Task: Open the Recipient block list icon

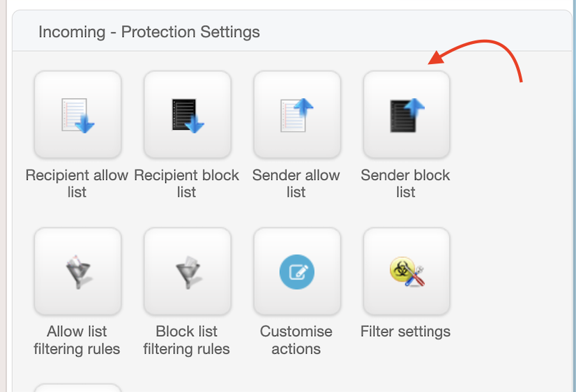Action: point(188,114)
